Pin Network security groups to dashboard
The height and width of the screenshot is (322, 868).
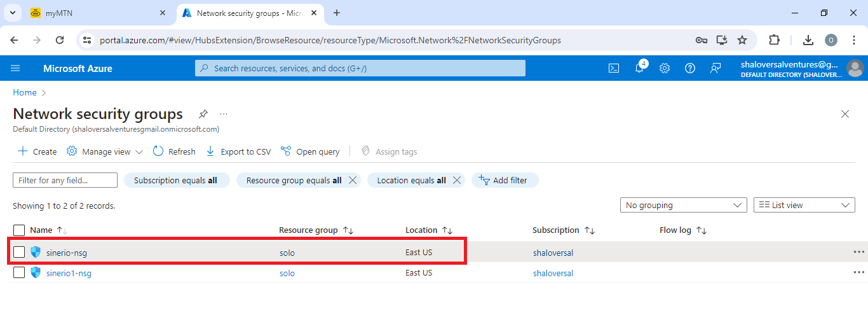(203, 114)
